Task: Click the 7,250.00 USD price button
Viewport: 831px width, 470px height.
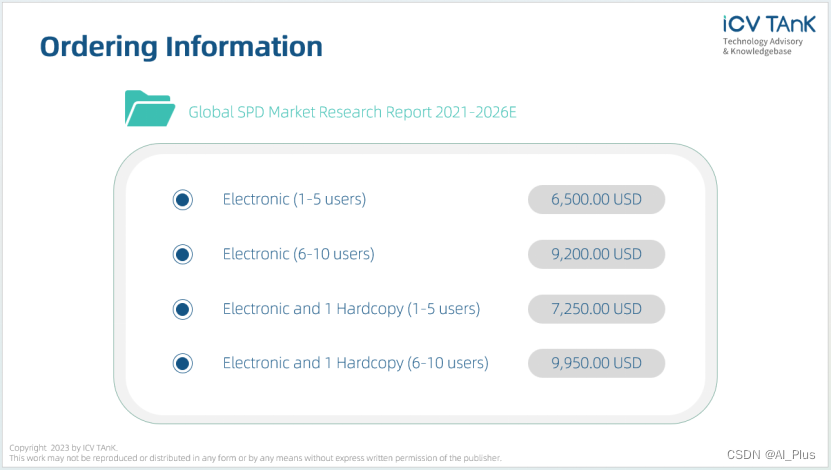Action: pyautogui.click(x=596, y=309)
